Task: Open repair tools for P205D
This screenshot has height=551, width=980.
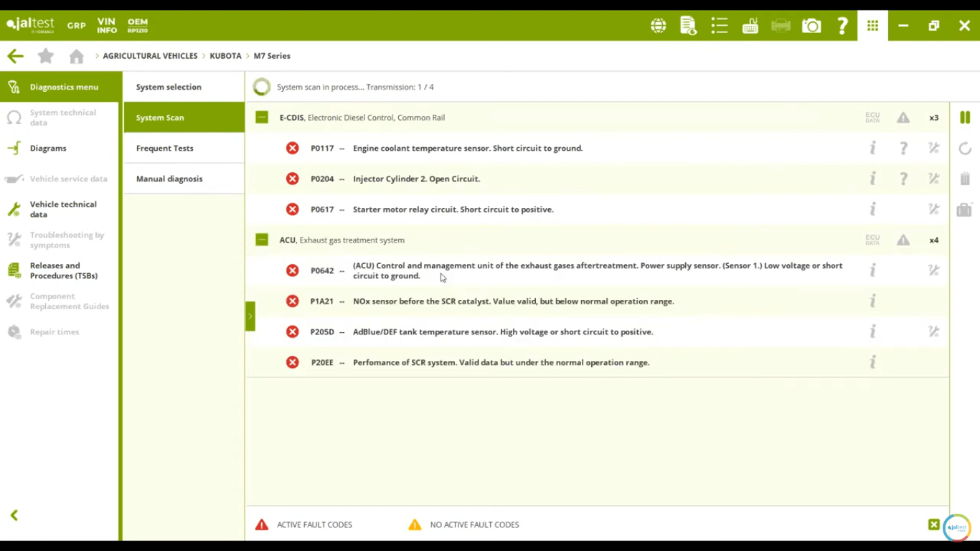Action: (x=933, y=331)
